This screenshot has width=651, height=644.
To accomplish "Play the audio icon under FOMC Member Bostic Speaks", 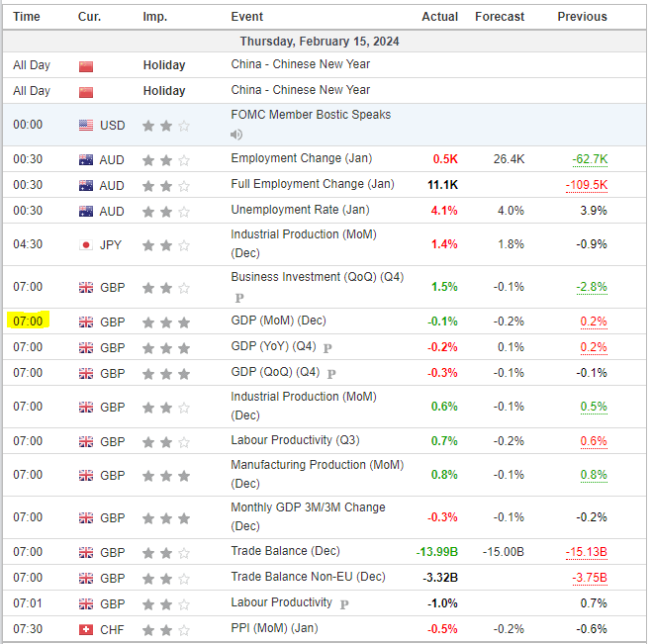I will coord(236,135).
